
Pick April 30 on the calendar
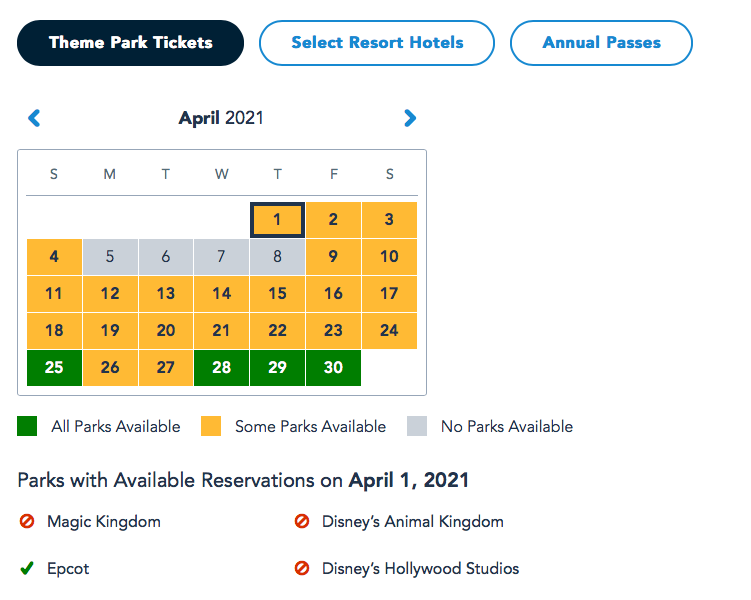point(333,368)
